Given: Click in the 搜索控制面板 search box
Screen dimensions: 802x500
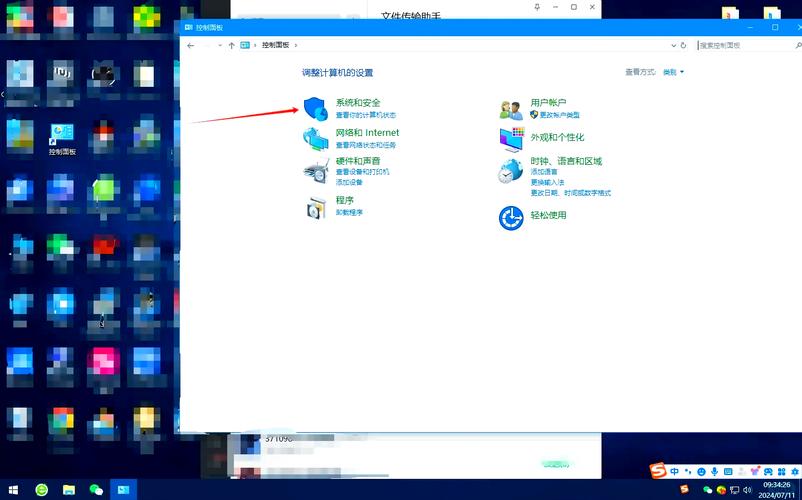Looking at the screenshot, I should coord(740,45).
